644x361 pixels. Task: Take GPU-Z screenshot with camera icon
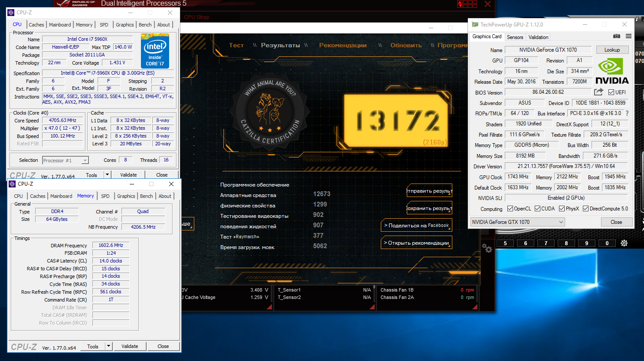616,36
